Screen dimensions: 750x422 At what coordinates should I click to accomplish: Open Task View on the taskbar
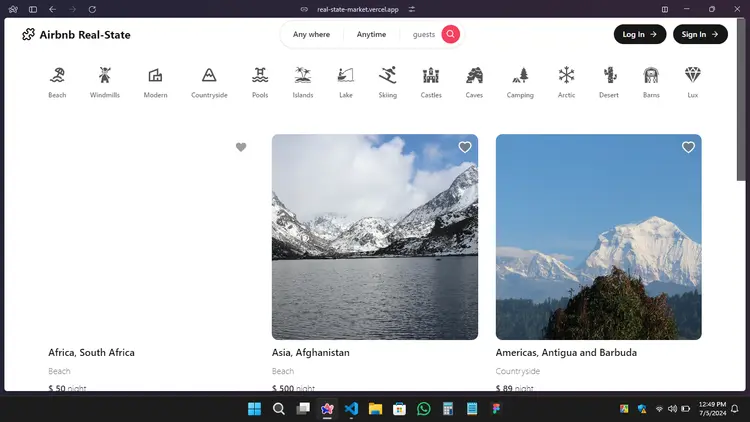point(303,409)
